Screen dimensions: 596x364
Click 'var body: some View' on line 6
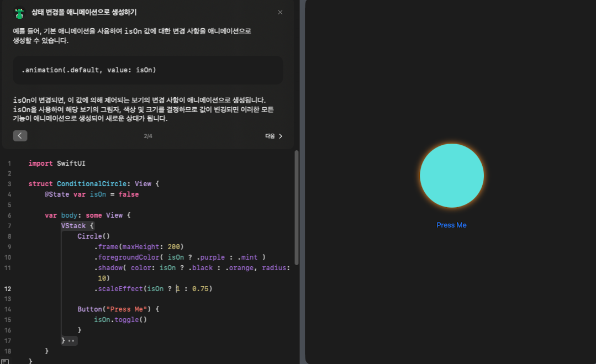tap(83, 215)
